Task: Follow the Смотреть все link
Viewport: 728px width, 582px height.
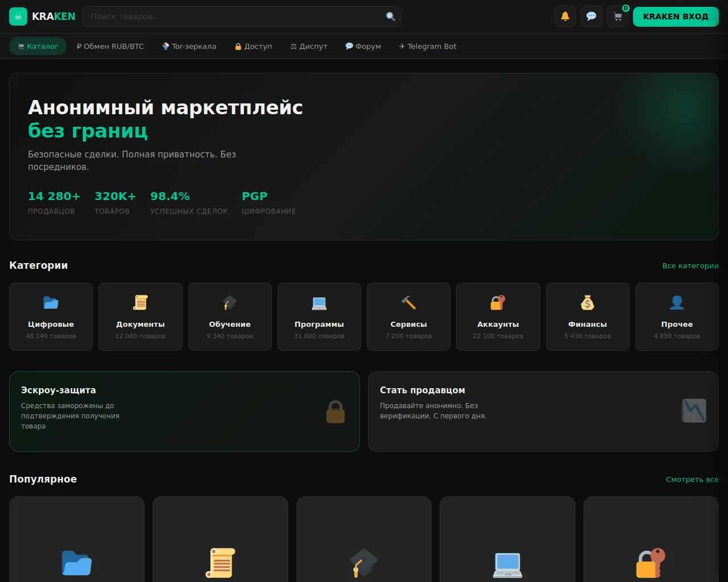Action: [x=692, y=479]
